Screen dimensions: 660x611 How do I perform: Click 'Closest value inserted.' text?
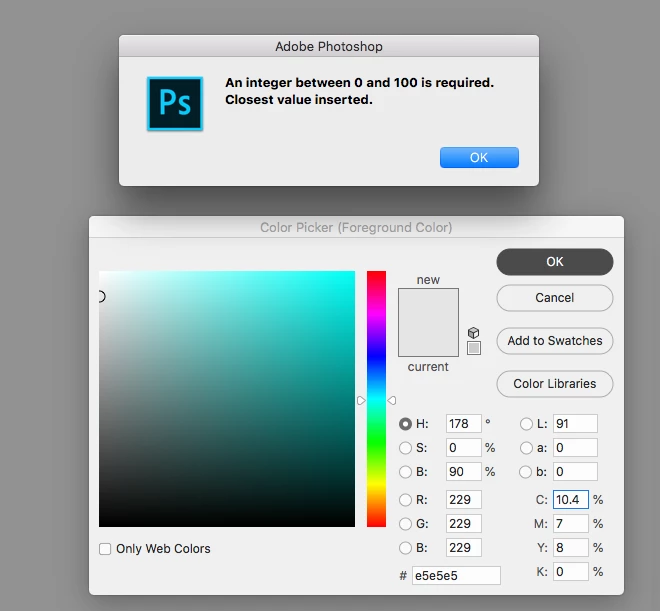(299, 100)
